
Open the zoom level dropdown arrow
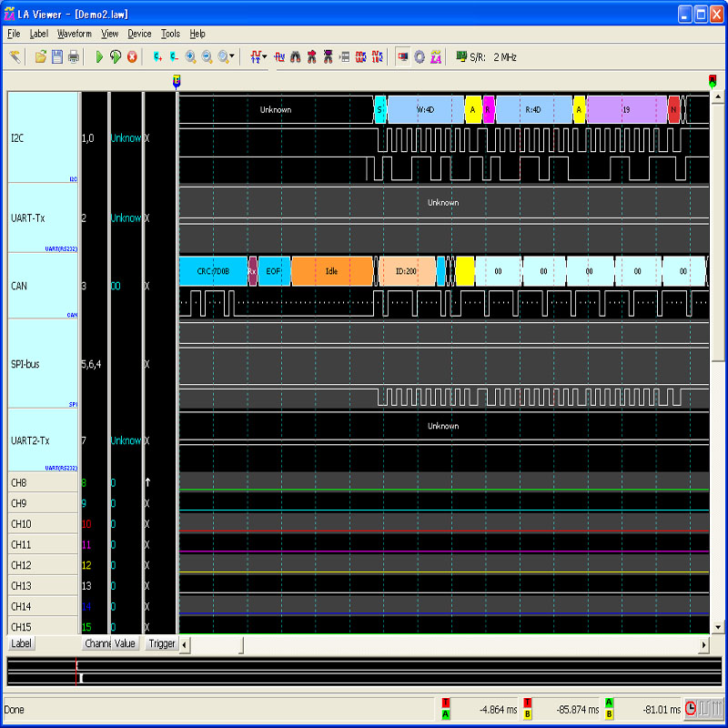[x=232, y=56]
